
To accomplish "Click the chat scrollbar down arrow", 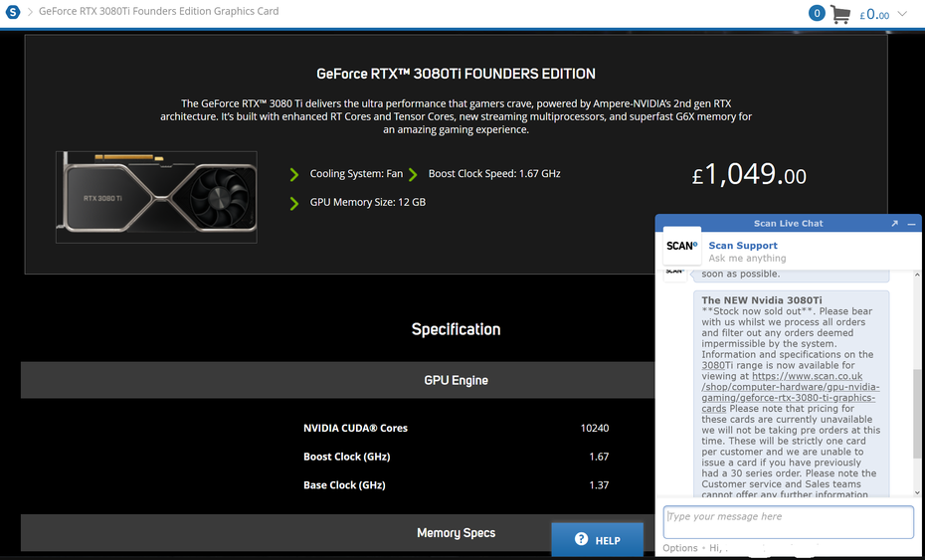I will pyautogui.click(x=917, y=492).
